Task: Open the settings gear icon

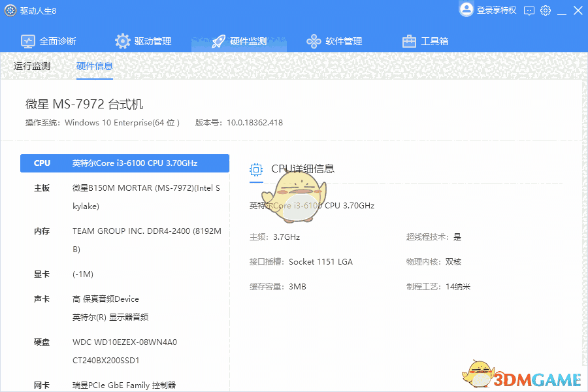Action: point(546,10)
